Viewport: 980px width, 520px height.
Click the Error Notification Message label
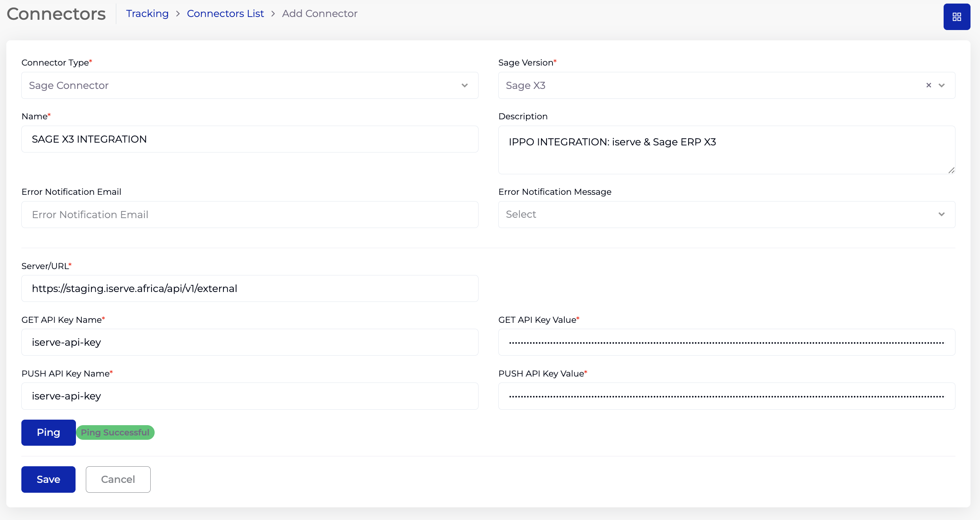click(x=555, y=192)
